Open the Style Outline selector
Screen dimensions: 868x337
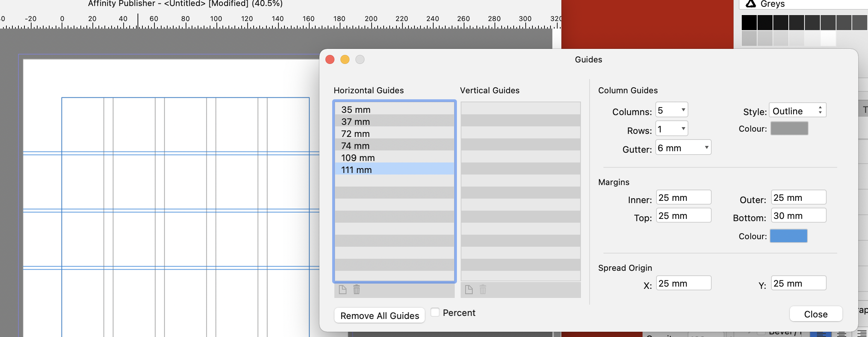pos(797,111)
